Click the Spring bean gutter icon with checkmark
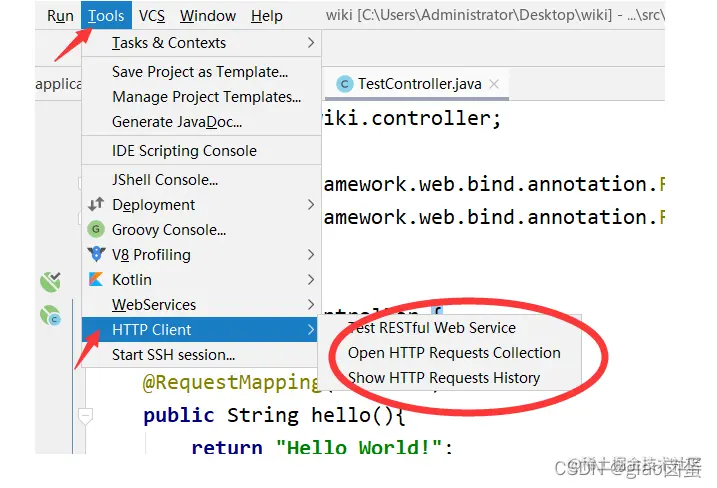The image size is (717, 488). coord(50,282)
